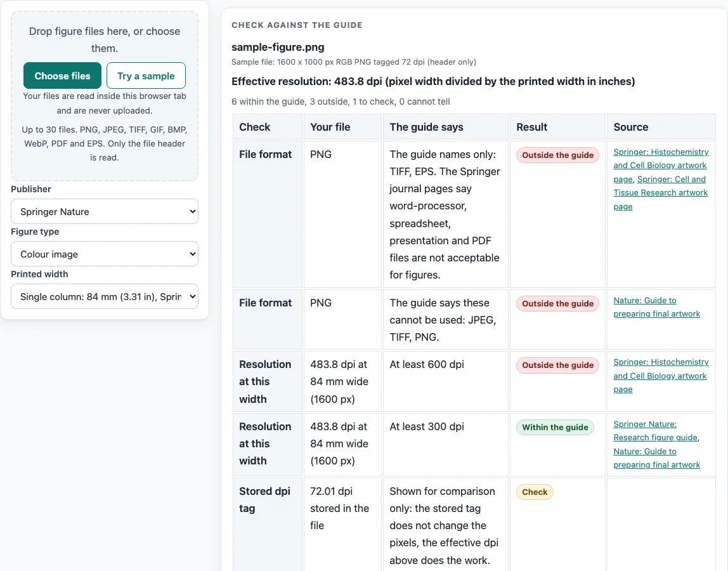Open the Publisher dropdown showing Springer Nature
Viewport: 728px width, 571px height.
click(x=105, y=211)
